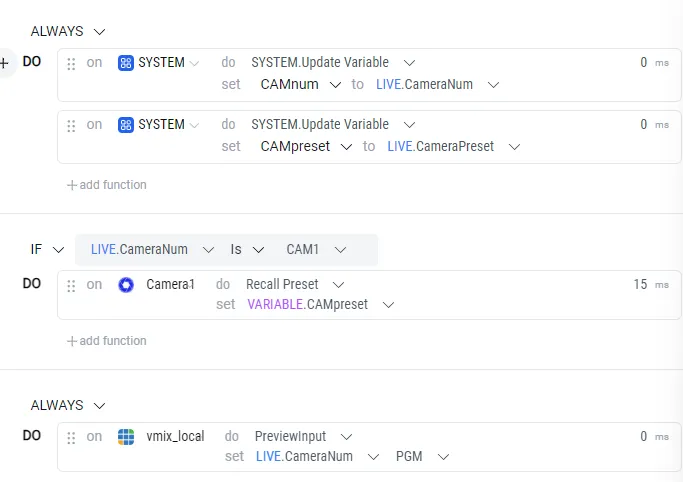Click the Camera1 device icon
Viewport: 683px width, 482px height.
(x=126, y=285)
